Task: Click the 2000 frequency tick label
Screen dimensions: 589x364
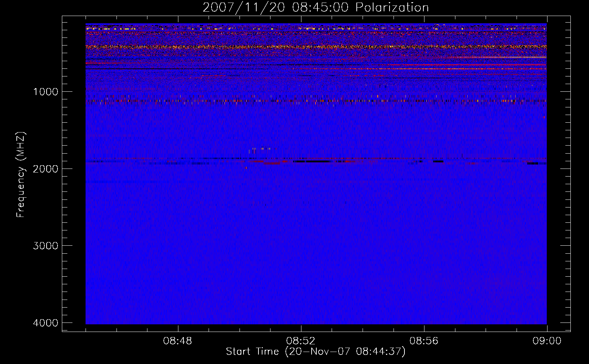Action: (x=46, y=169)
